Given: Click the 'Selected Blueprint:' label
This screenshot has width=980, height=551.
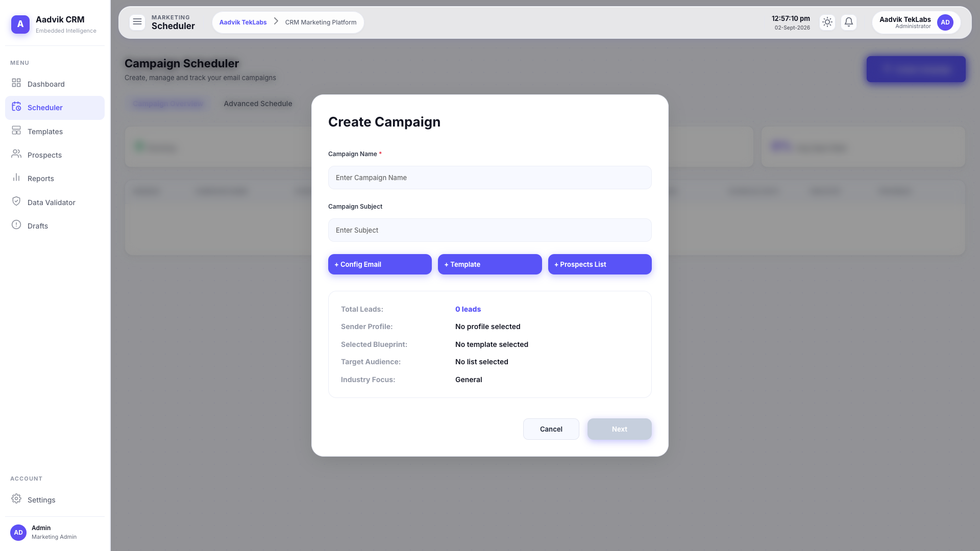Looking at the screenshot, I should pyautogui.click(x=374, y=344).
